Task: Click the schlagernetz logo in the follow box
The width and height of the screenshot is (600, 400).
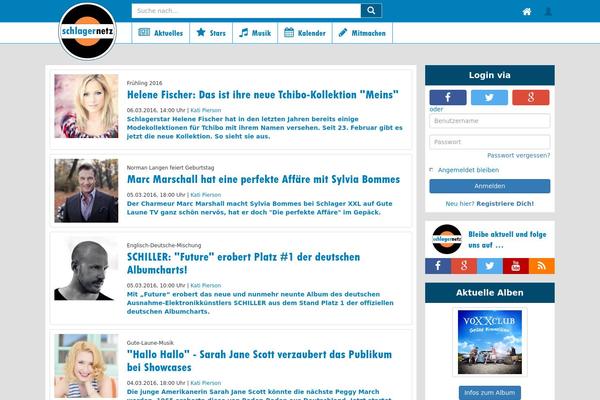Action: pos(447,239)
